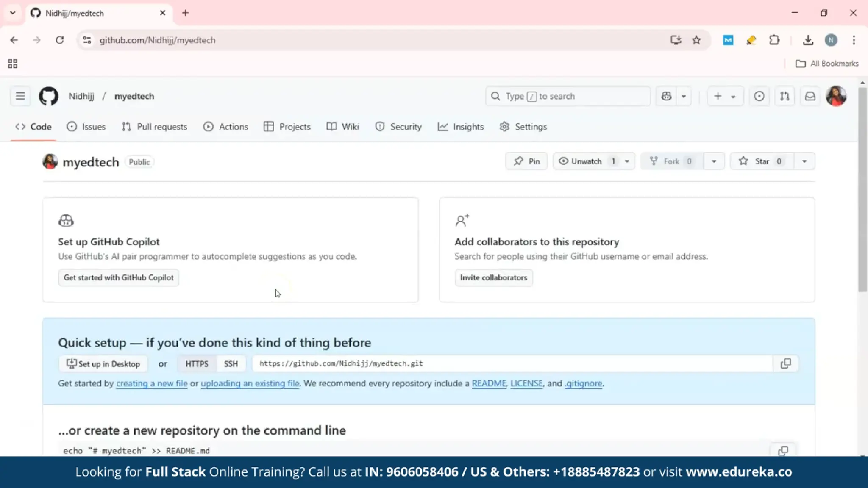Click the address bar URL
This screenshot has width=868, height=488.
click(158, 40)
